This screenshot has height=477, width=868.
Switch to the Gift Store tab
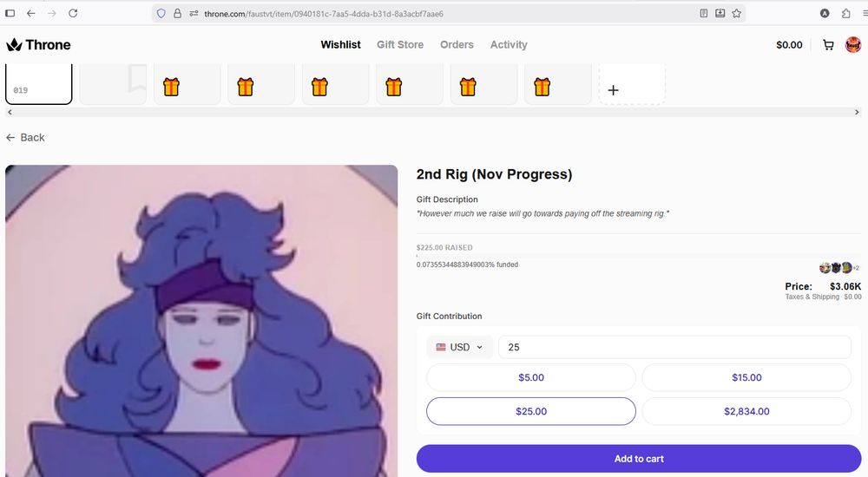[400, 45]
